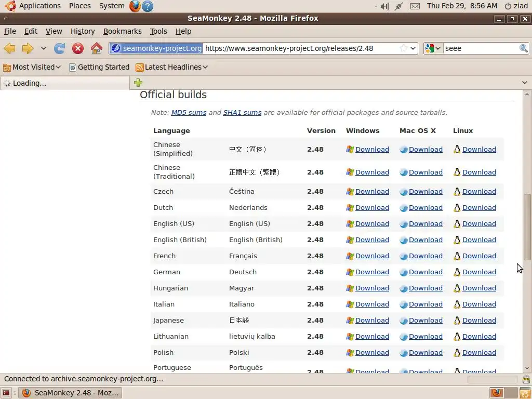Click the SeaMonkey 2.48 taskbar window button
This screenshot has width=532, height=399.
tap(70, 393)
